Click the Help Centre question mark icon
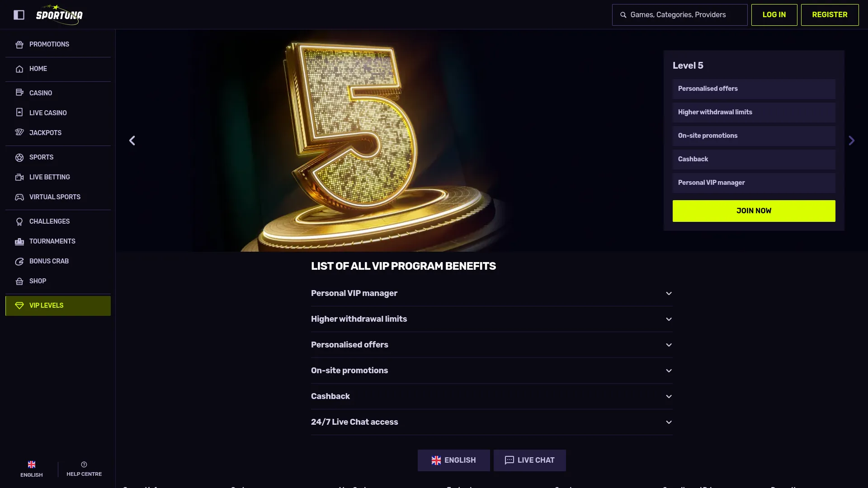The width and height of the screenshot is (868, 488). [84, 465]
